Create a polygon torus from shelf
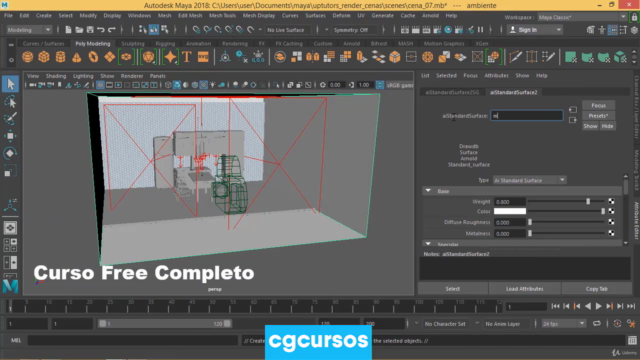Image resolution: width=640 pixels, height=360 pixels. (93, 57)
